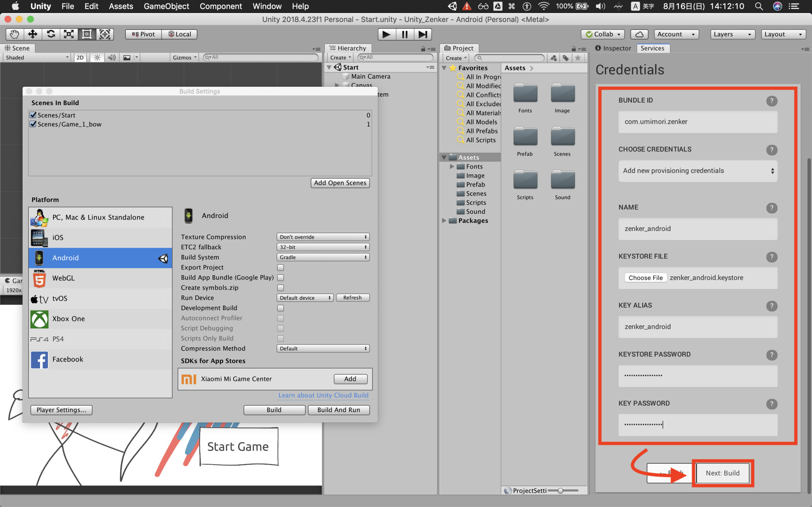Expand the Texture Compression dropdown
Screen dimensions: 812x507
[322, 236]
